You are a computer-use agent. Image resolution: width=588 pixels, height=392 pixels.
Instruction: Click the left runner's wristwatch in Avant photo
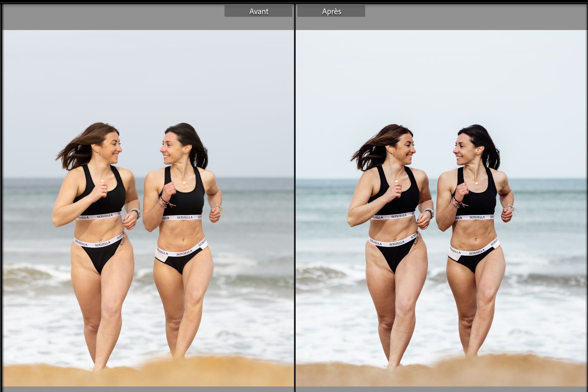click(x=136, y=212)
